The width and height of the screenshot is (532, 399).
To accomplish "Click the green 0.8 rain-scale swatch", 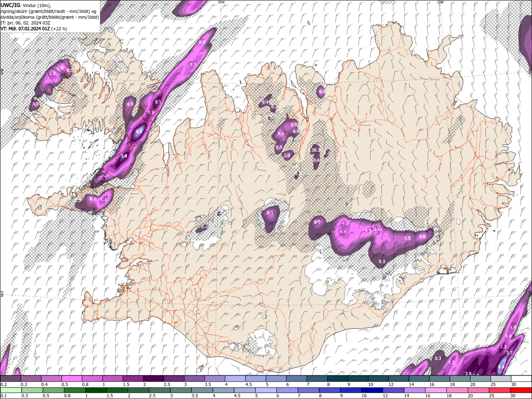I will click(74, 390).
